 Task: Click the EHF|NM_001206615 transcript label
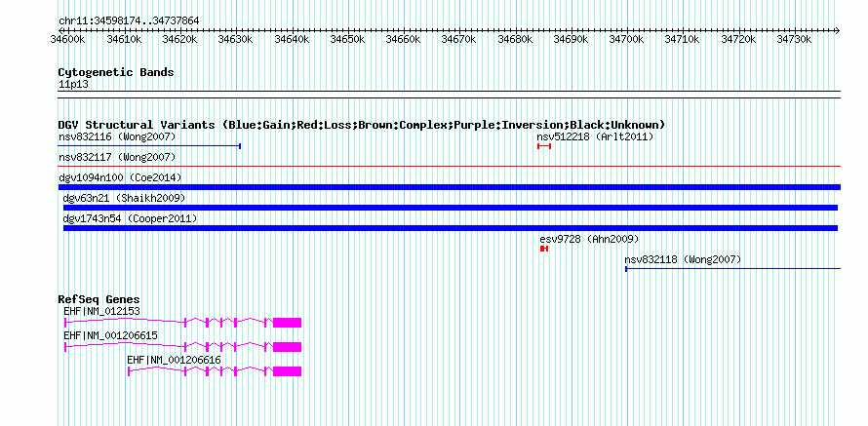(x=111, y=335)
